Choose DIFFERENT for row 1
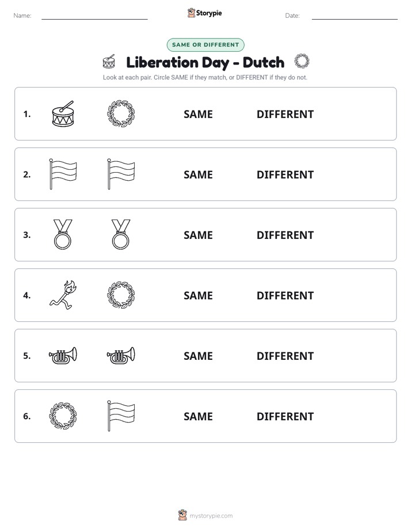 (x=285, y=115)
